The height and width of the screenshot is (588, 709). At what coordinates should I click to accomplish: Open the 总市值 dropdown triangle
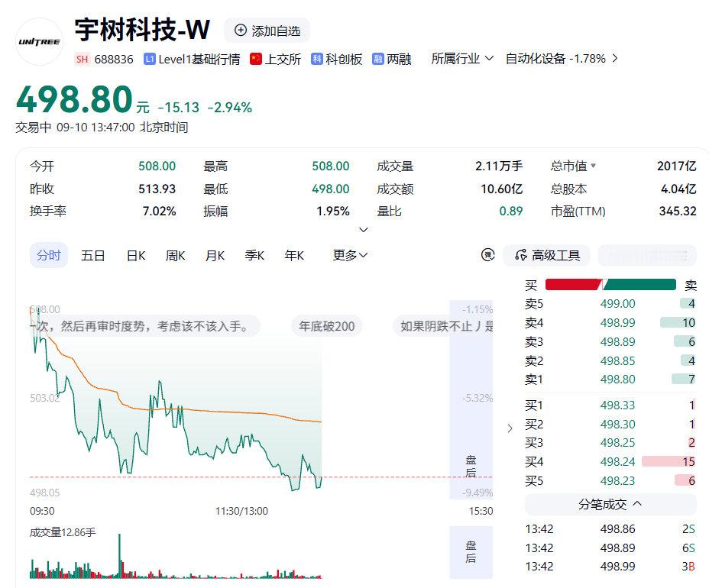pyautogui.click(x=593, y=166)
